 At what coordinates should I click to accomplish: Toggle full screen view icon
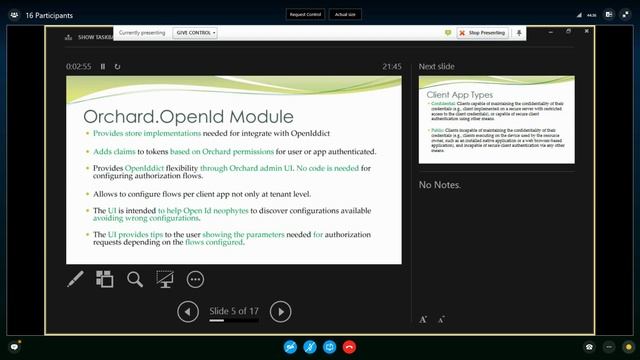point(625,15)
